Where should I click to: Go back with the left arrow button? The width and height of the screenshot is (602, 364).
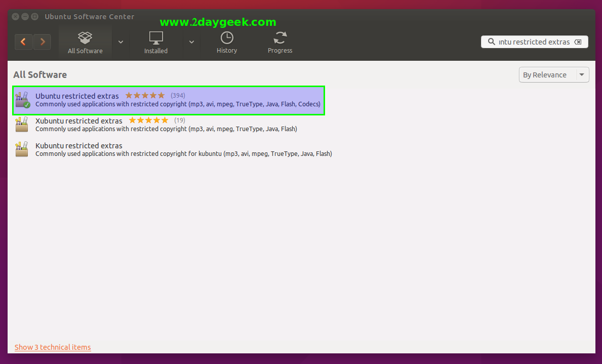(23, 42)
